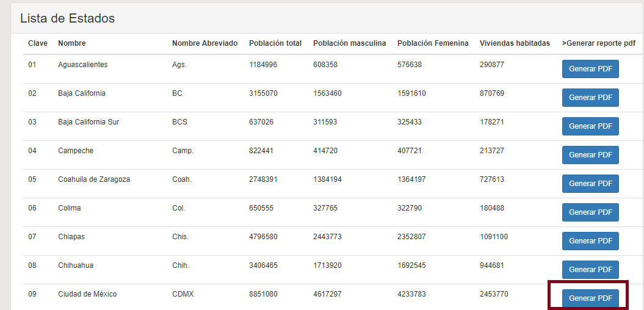Click the Población total column header
Screen dimensions: 644x310
pyautogui.click(x=275, y=43)
